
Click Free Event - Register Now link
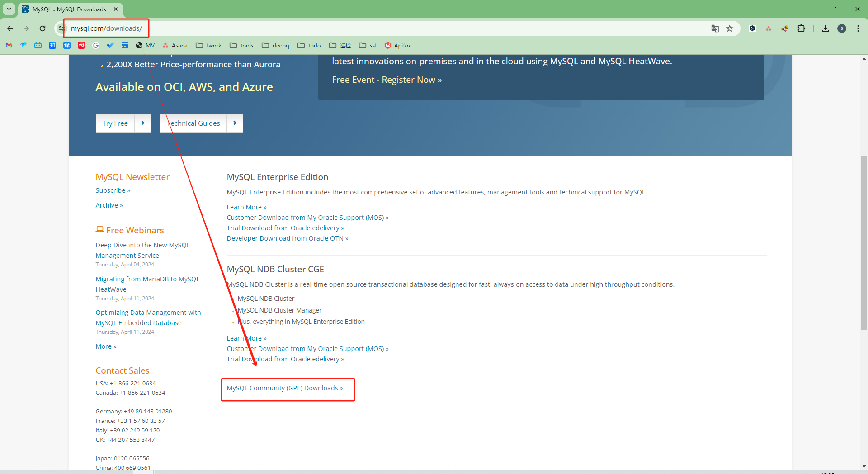387,80
